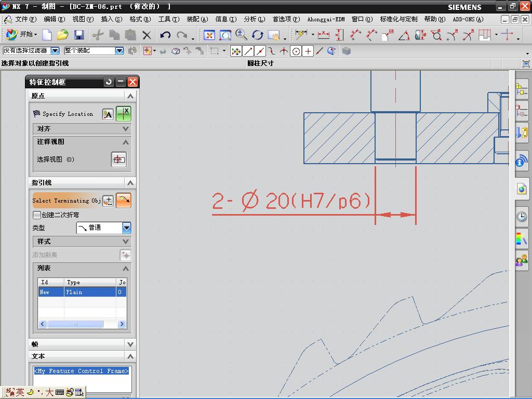Open the Internet Explorer sidebar tab
This screenshot has height=399, width=532.
pos(522,189)
